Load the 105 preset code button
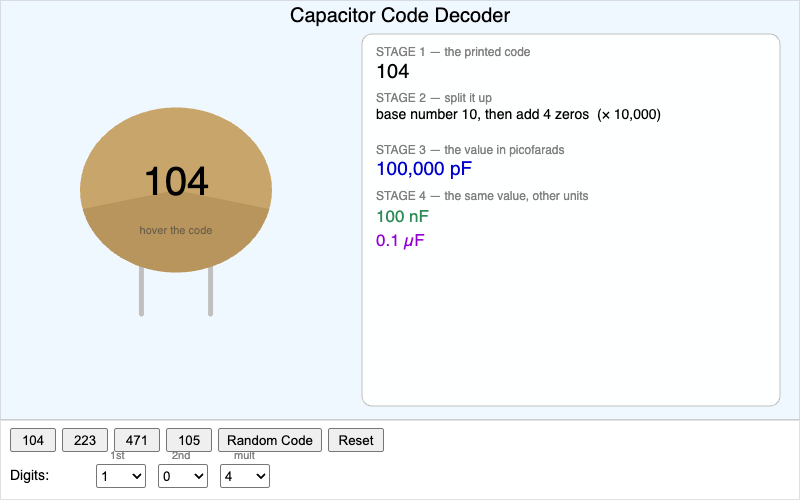 click(189, 440)
